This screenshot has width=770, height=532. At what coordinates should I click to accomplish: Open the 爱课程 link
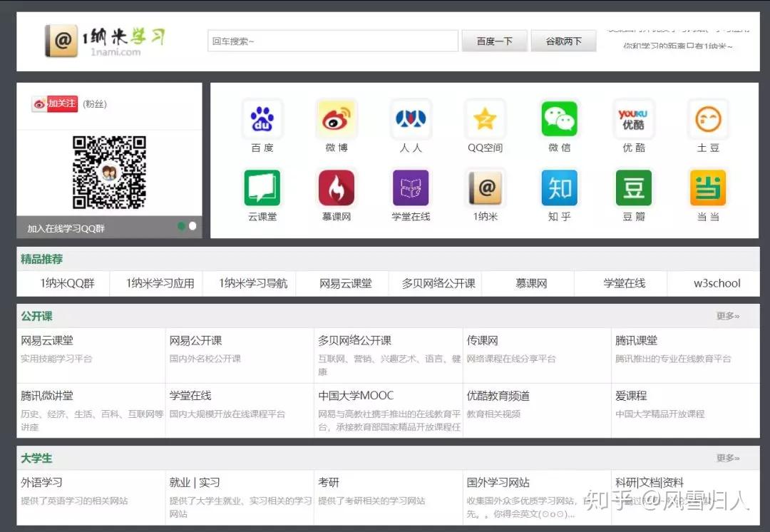pyautogui.click(x=631, y=396)
